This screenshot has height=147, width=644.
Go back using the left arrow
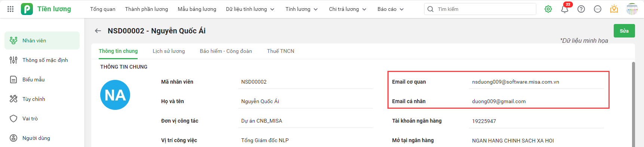point(98,31)
